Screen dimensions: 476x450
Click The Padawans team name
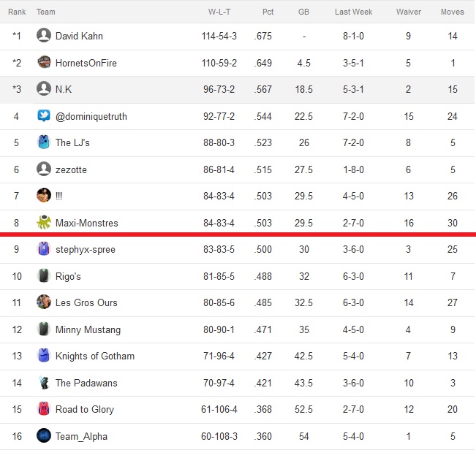[86, 383]
